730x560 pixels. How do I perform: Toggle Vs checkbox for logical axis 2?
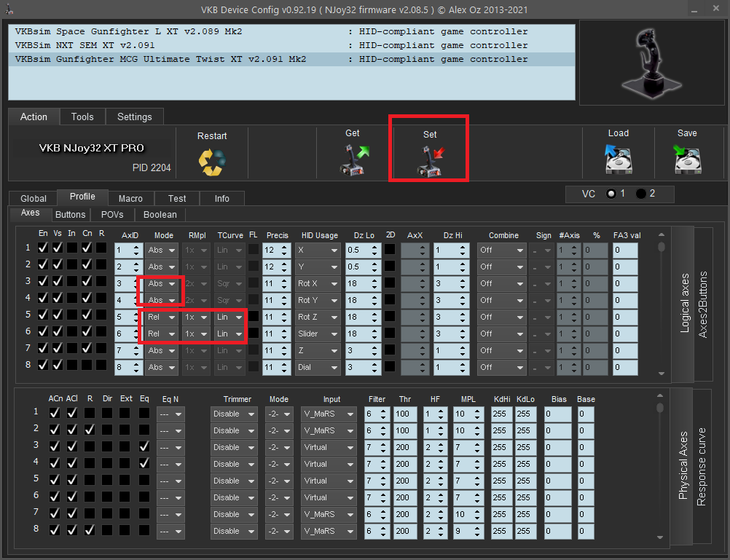(58, 265)
